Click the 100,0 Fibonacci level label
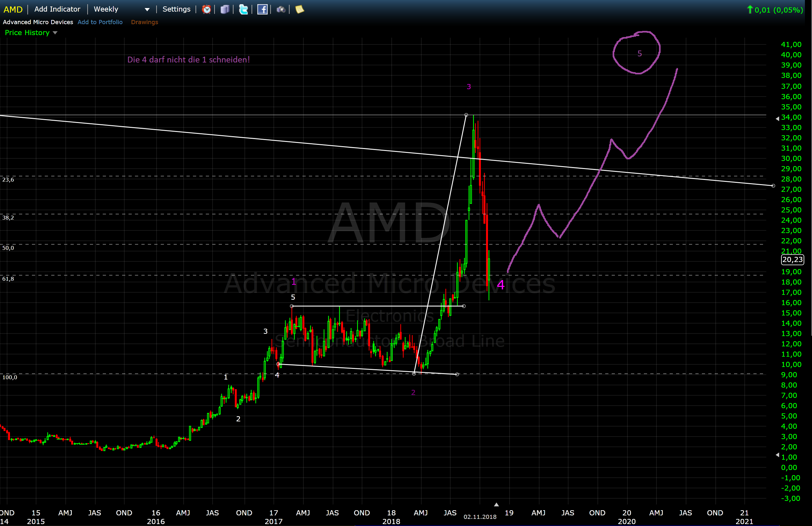The image size is (812, 526). click(10, 377)
